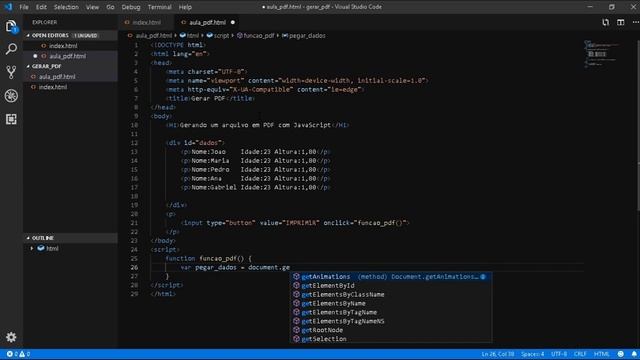This screenshot has height=360, width=640.
Task: Collapse the GERAR_PDF folder section
Action: pos(70,66)
